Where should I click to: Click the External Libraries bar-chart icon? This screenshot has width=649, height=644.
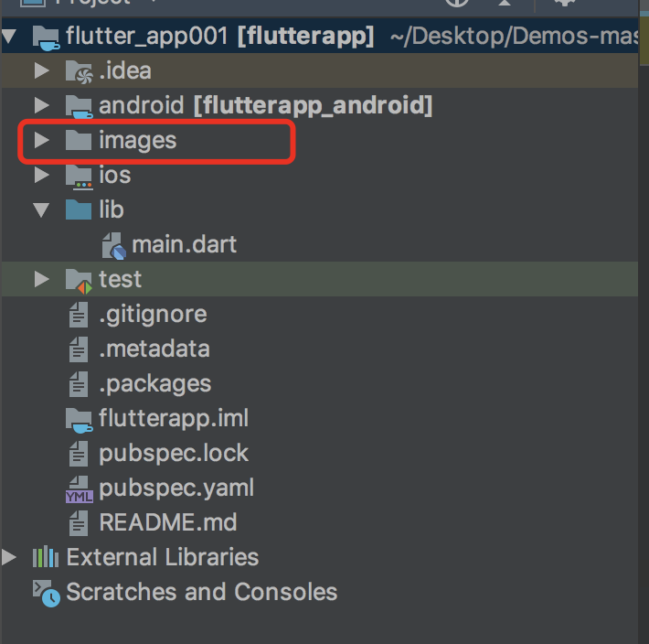pos(46,557)
